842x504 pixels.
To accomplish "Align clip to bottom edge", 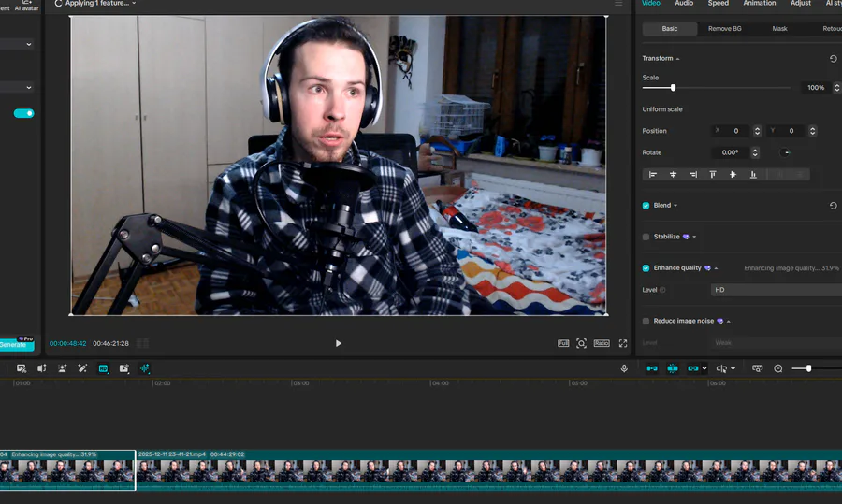I will (753, 175).
